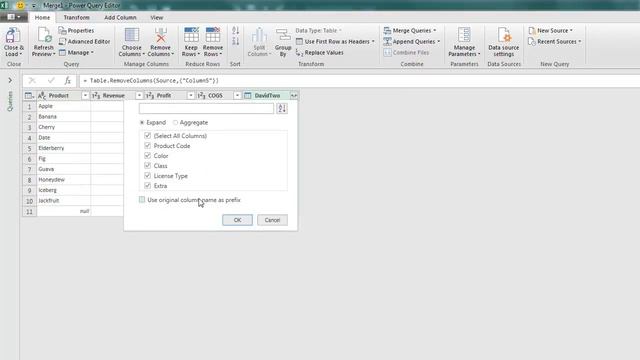Select the Aggregate radio option
This screenshot has width=640, height=360.
pyautogui.click(x=176, y=122)
